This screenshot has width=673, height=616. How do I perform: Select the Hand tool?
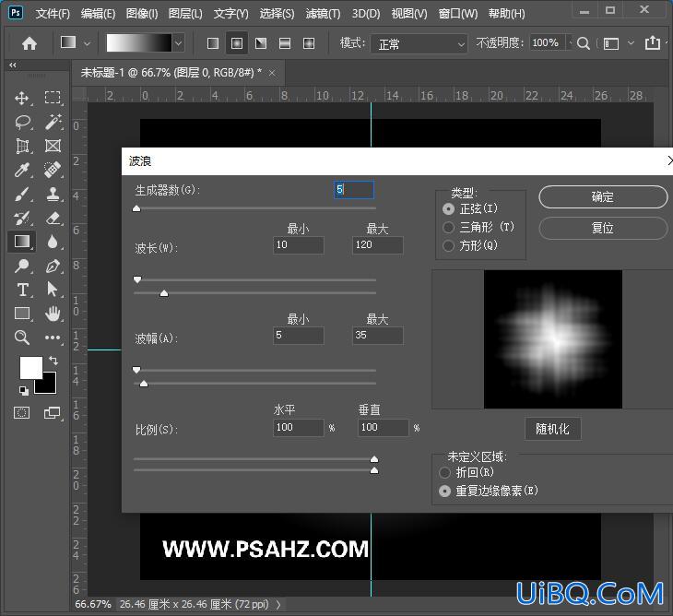(x=53, y=314)
